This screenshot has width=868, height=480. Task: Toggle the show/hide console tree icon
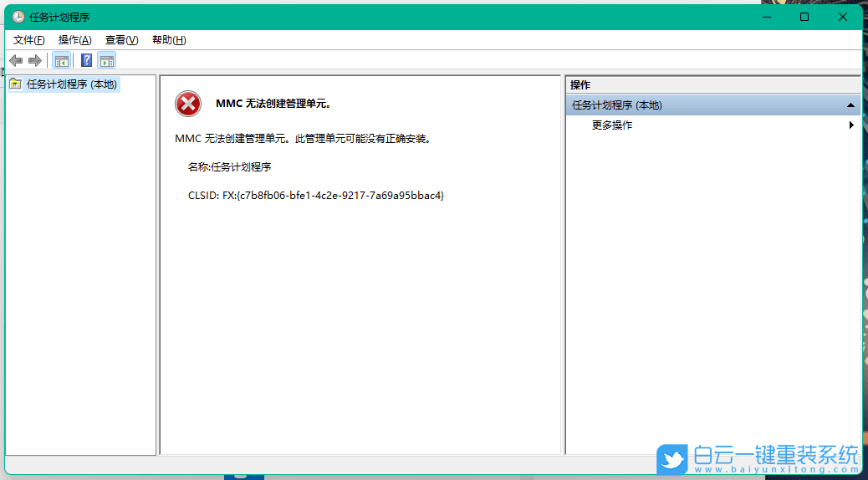pyautogui.click(x=61, y=60)
